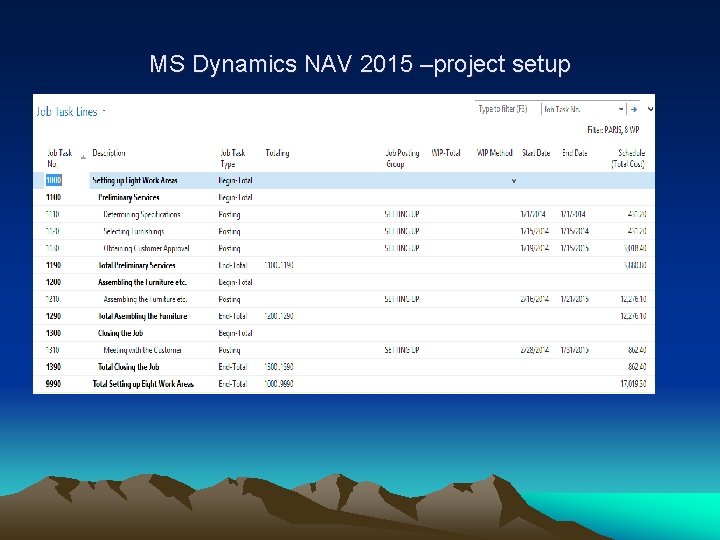
Task: Select 'Obtaining Customer Approval' description
Action: point(146,248)
